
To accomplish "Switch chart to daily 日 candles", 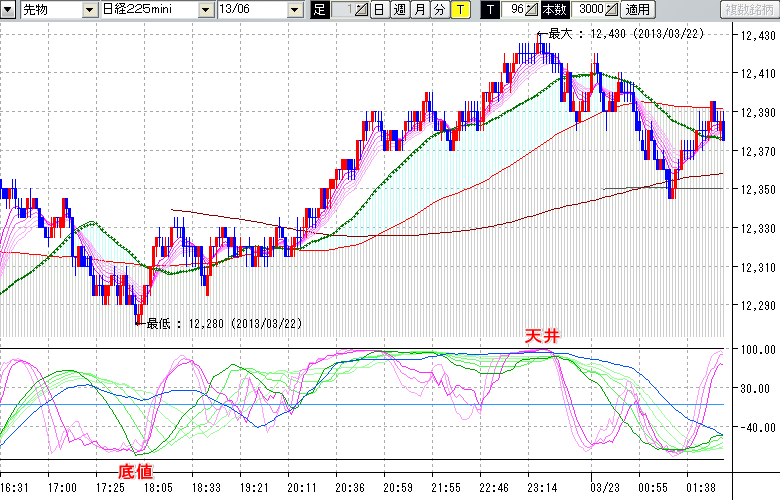I will tap(379, 10).
